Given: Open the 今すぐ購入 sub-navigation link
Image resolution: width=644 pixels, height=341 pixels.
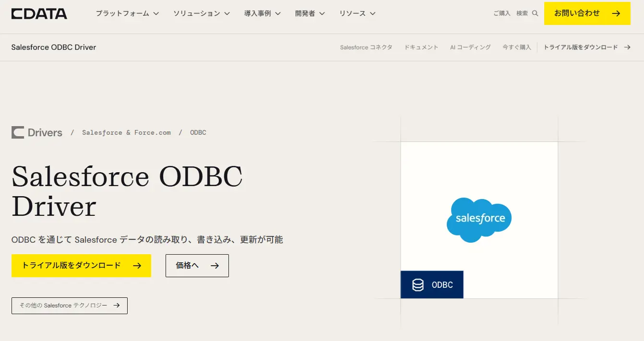Looking at the screenshot, I should tap(517, 47).
